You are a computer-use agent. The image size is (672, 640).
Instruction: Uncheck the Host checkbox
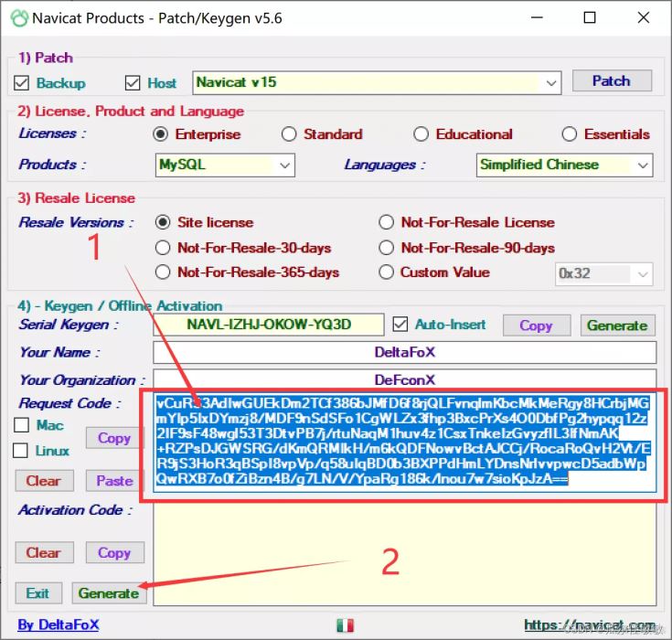tap(133, 83)
